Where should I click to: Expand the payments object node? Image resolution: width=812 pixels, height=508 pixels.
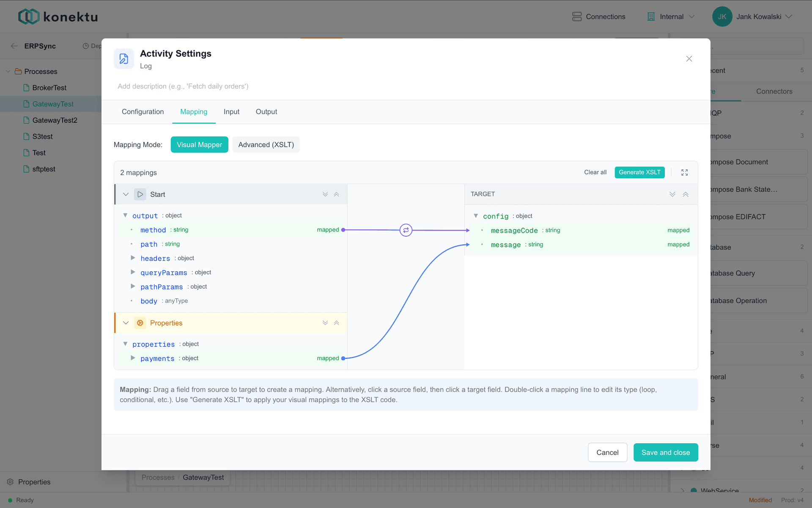[x=133, y=358]
